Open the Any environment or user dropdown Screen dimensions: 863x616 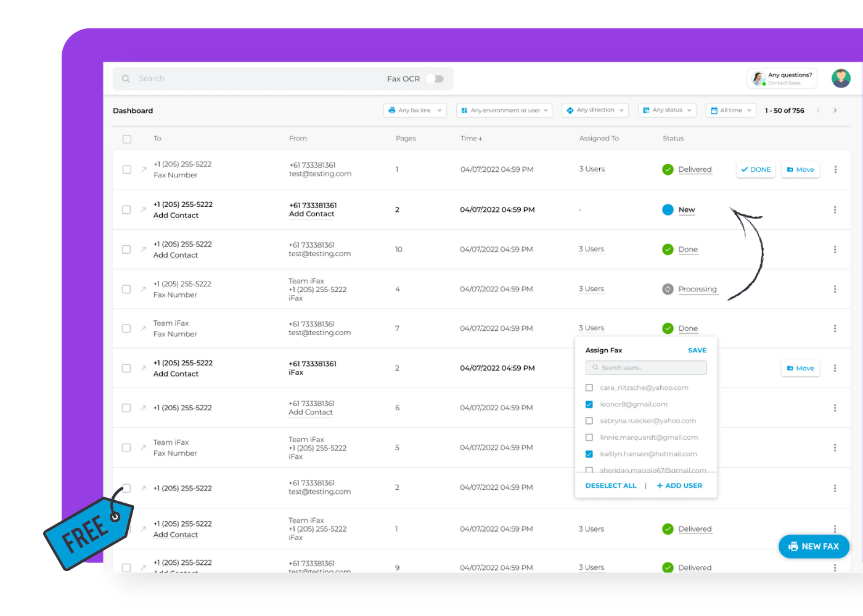click(x=504, y=110)
